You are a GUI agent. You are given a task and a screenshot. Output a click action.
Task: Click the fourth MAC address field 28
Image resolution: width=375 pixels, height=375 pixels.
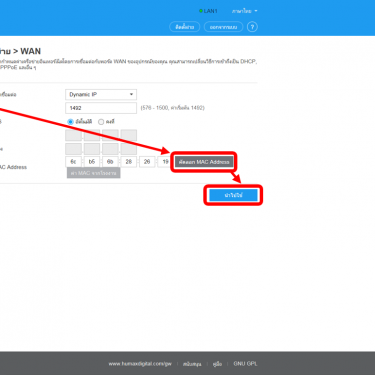pyautogui.click(x=129, y=162)
